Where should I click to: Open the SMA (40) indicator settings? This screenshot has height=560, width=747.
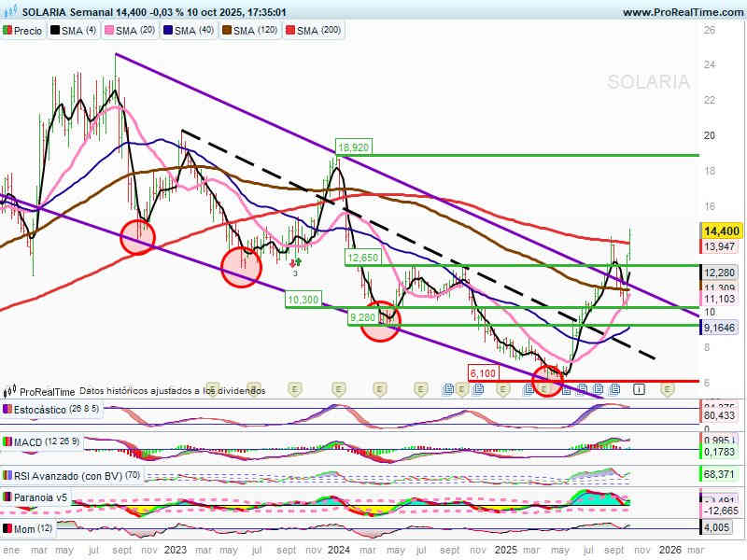(188, 31)
